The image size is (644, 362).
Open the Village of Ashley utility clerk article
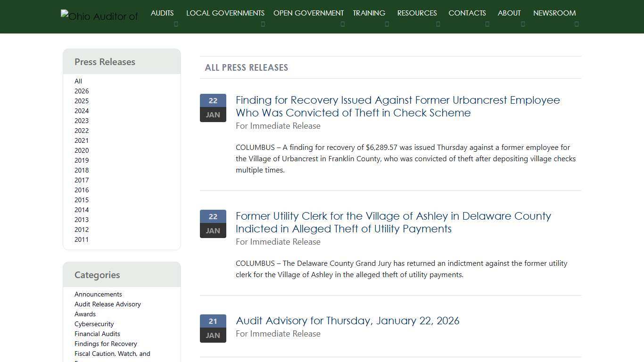[x=393, y=222]
